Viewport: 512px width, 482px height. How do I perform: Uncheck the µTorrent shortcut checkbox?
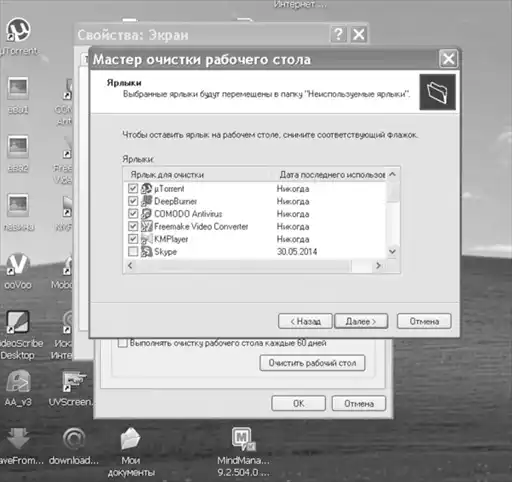133,189
